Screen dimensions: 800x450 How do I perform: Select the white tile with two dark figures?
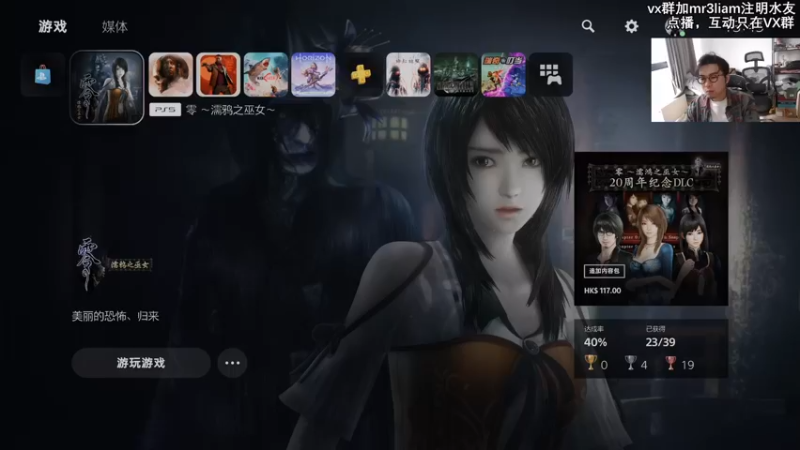click(x=408, y=74)
